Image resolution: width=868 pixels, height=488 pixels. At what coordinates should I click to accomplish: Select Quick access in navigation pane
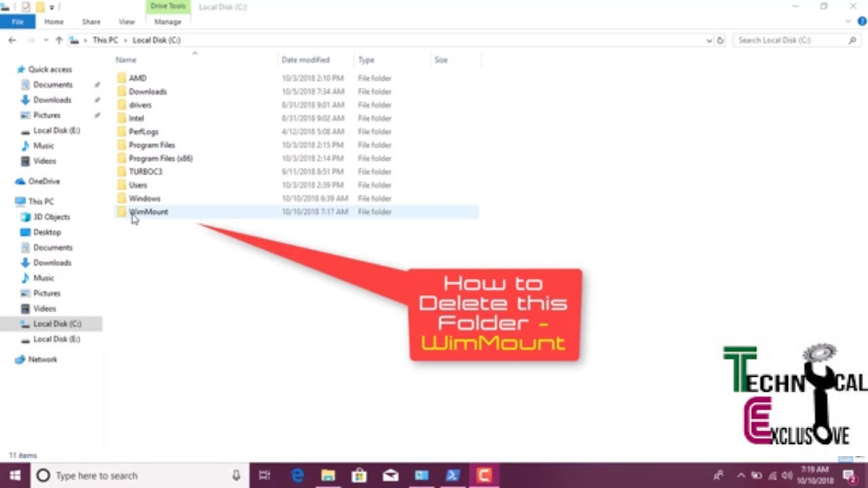50,69
